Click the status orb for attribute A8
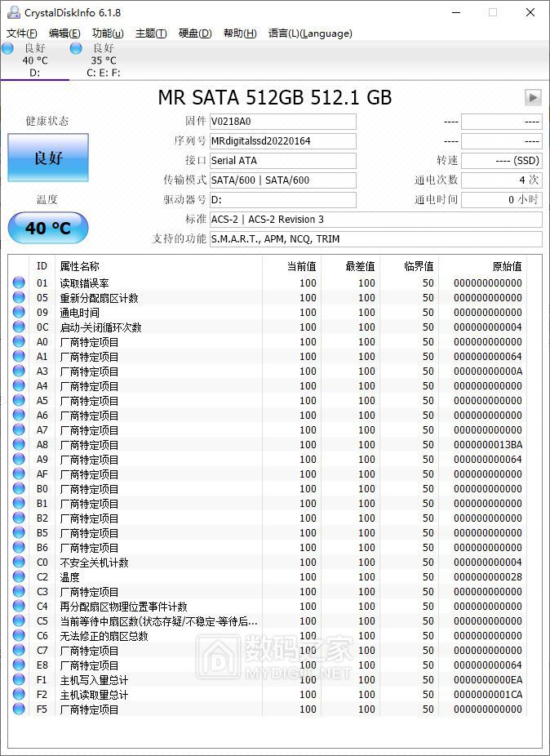The height and width of the screenshot is (756, 550). click(x=19, y=444)
